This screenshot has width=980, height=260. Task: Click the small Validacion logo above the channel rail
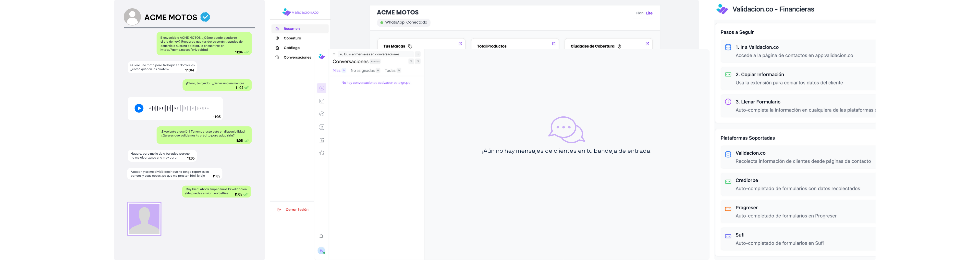[x=321, y=56]
